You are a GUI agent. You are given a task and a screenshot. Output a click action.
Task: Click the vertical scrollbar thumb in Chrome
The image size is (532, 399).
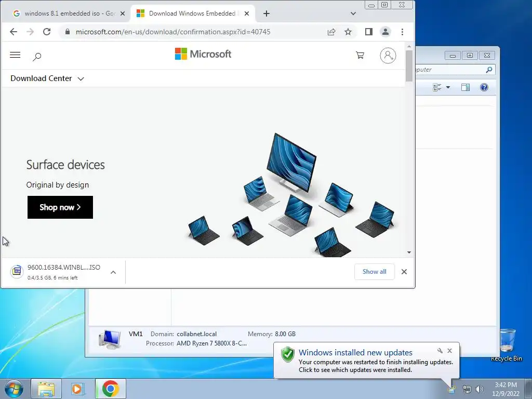[409, 66]
